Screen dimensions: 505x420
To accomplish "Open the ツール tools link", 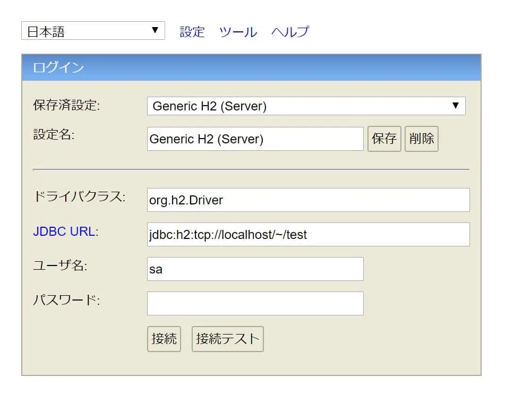I will coord(238,31).
